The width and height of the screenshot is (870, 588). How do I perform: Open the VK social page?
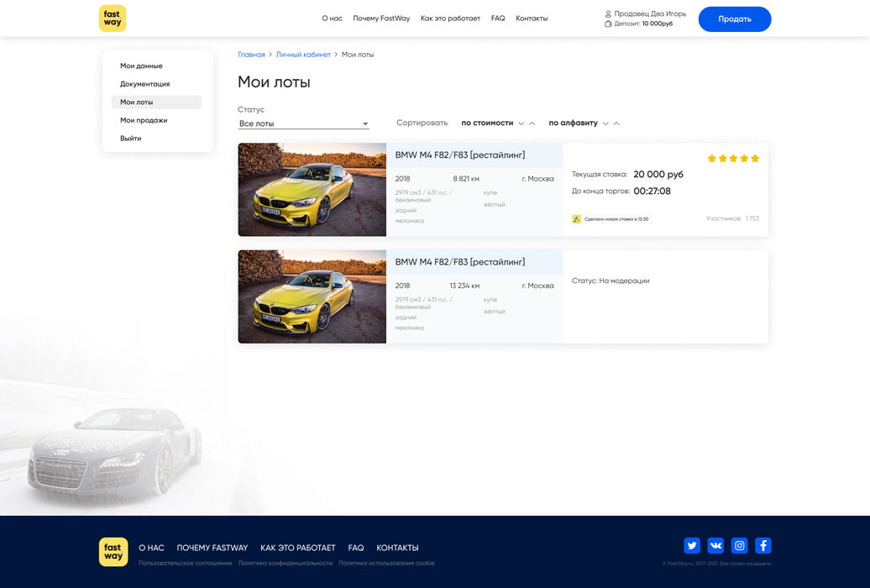tap(715, 545)
